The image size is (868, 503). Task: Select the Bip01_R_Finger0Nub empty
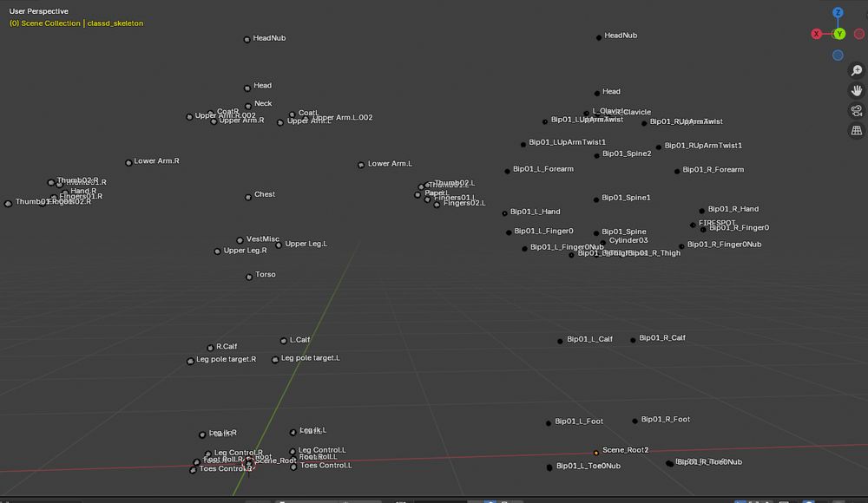681,246
